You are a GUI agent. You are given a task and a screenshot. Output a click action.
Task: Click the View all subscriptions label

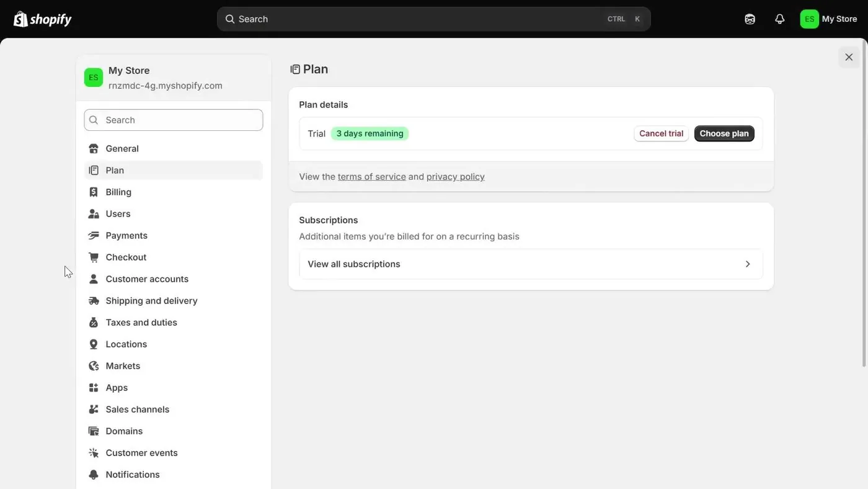(x=354, y=264)
